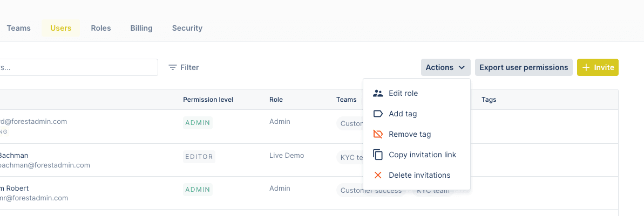
Task: Click the Live Demo role cell
Action: click(287, 155)
